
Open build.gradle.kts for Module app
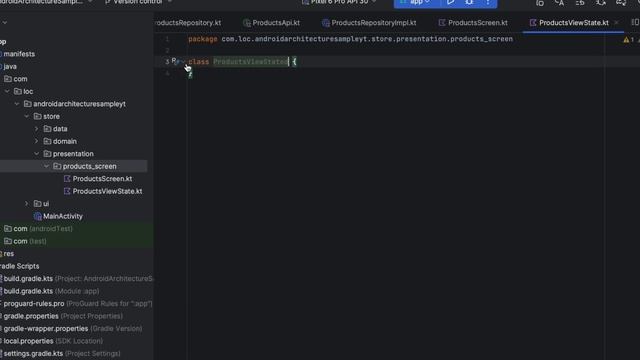pos(50,291)
